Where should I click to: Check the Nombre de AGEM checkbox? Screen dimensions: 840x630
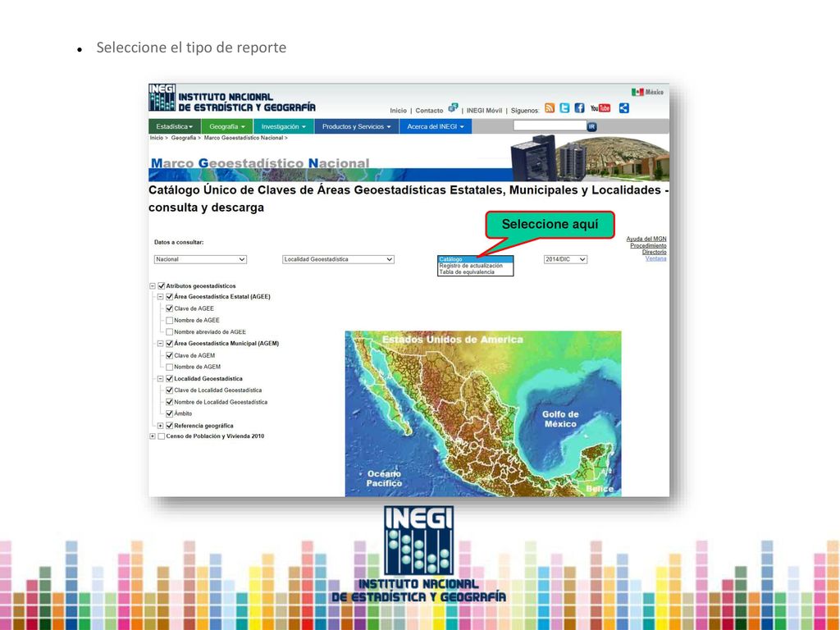(x=169, y=367)
